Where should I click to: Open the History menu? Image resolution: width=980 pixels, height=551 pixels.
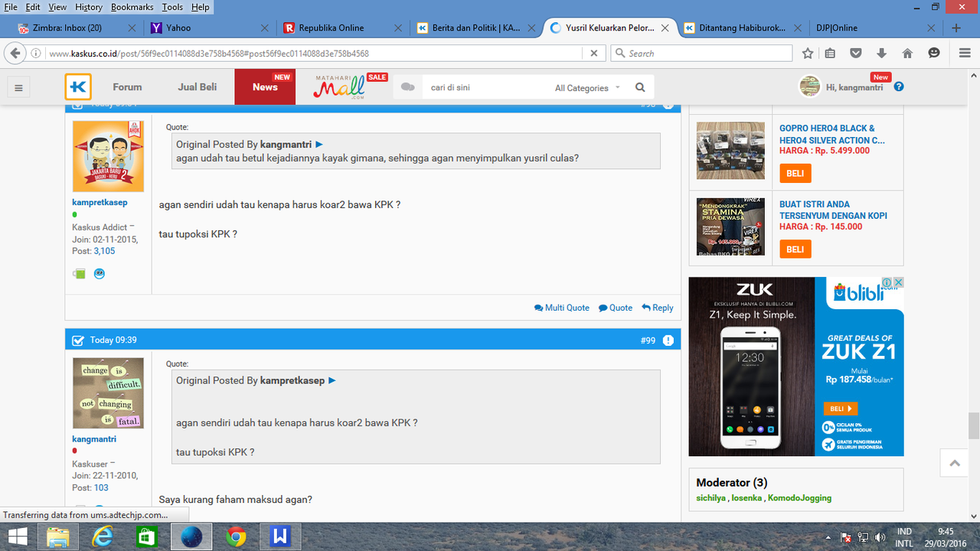click(x=89, y=7)
